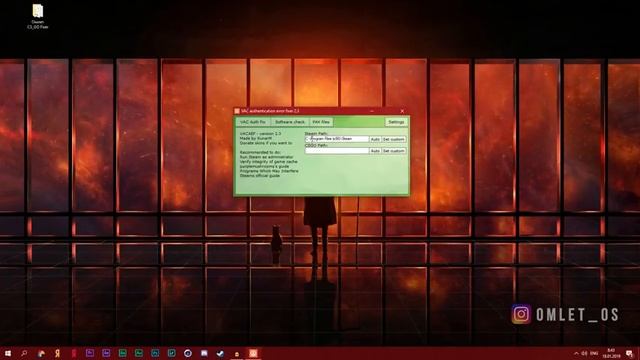Open the Windows Start menu
The image size is (640, 360).
(8, 353)
